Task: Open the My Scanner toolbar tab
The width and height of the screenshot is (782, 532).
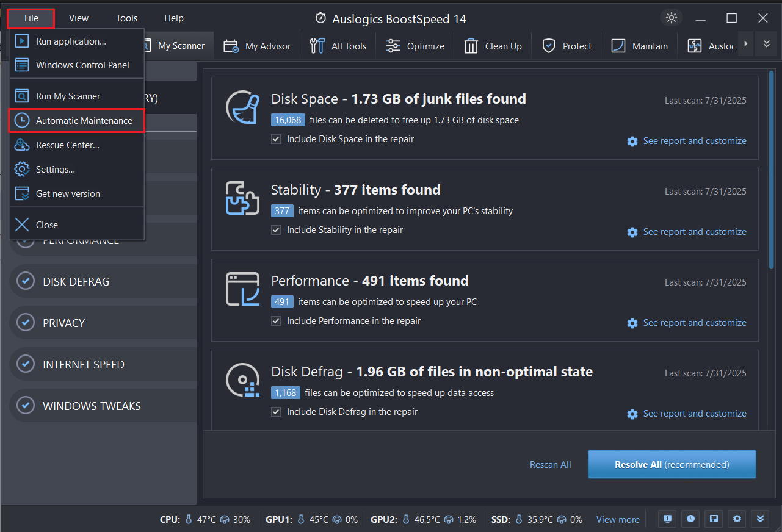Action: point(176,45)
